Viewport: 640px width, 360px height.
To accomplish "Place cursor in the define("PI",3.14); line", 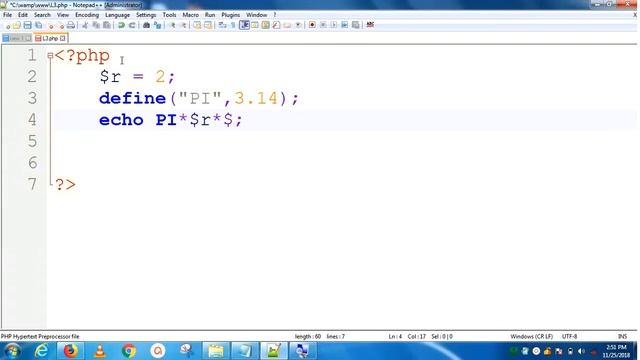I will click(x=199, y=98).
